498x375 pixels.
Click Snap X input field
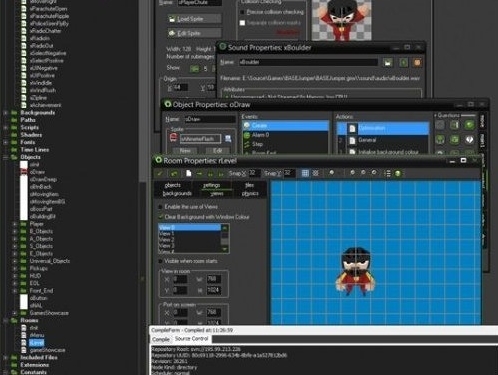tap(253, 173)
